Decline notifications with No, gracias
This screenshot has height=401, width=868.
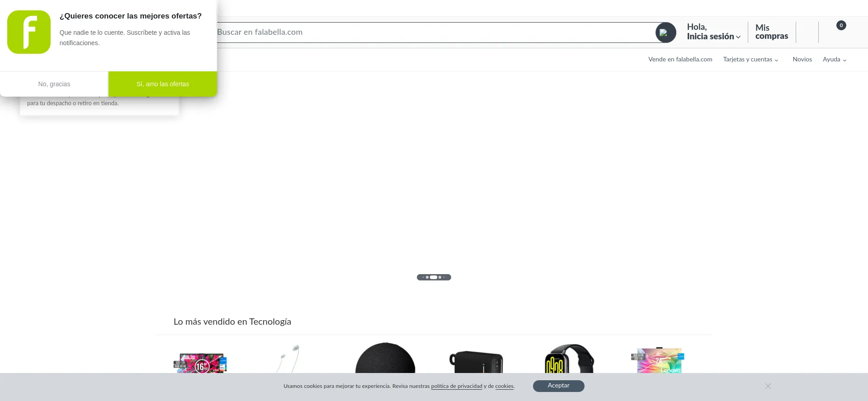coord(54,84)
